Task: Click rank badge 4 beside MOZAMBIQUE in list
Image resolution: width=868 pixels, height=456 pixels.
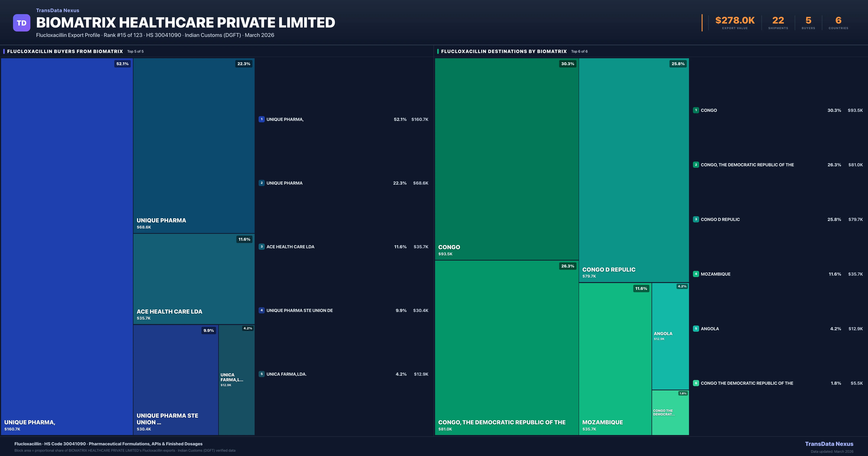Action: pos(696,274)
